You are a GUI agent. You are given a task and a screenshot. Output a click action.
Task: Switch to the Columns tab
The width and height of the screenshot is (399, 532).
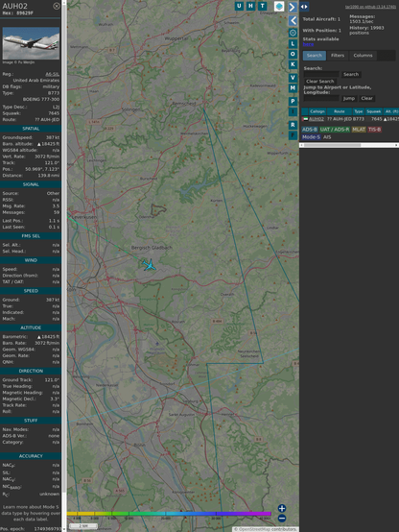click(363, 56)
